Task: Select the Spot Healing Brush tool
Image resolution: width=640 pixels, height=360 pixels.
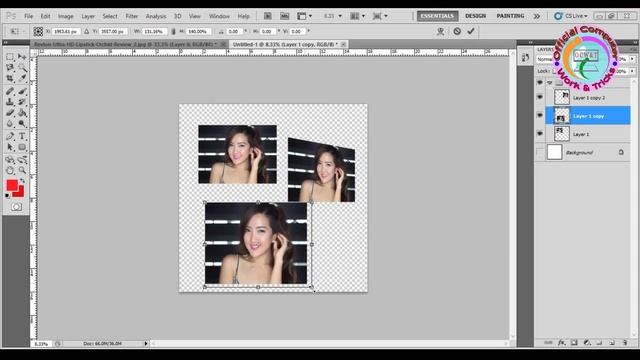Action: pos(10,91)
